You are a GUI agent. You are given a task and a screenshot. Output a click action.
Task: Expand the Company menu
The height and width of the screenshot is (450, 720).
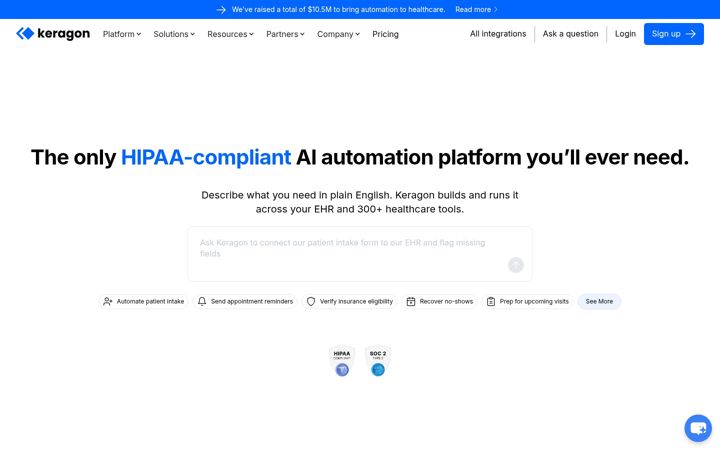pos(338,34)
